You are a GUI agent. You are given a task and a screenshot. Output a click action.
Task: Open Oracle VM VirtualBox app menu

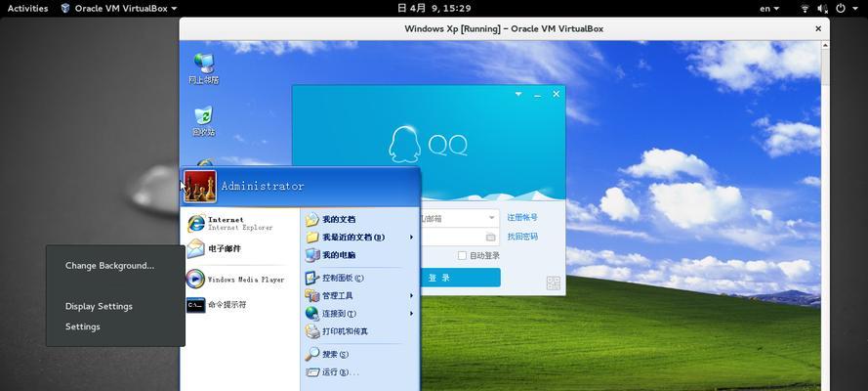[118, 8]
